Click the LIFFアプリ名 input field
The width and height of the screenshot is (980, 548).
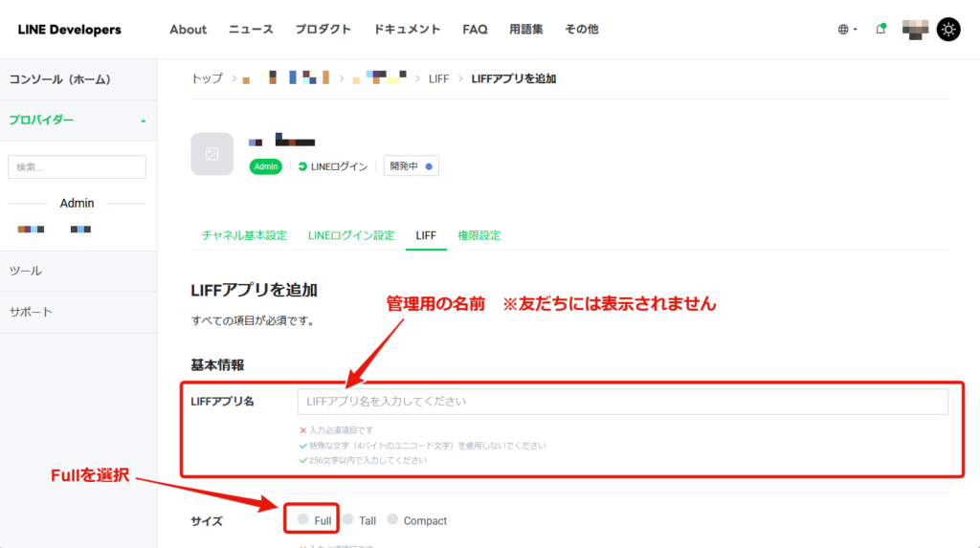(x=622, y=401)
